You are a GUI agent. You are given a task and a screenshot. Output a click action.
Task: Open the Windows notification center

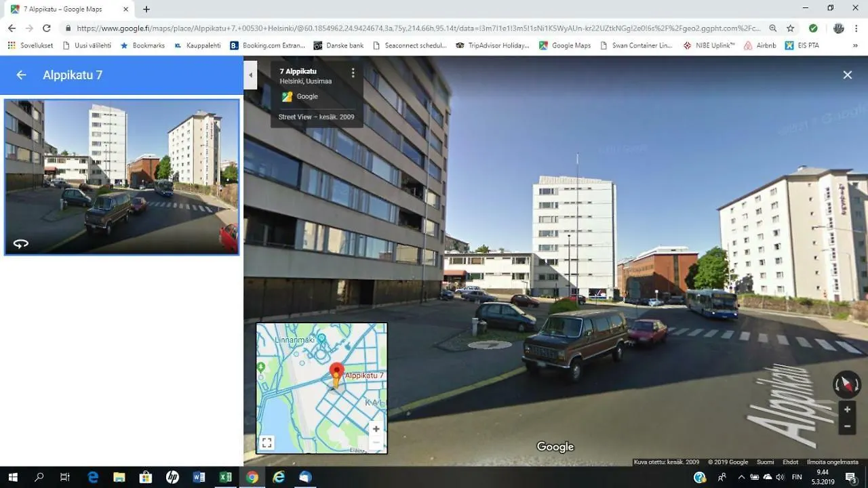(x=851, y=477)
